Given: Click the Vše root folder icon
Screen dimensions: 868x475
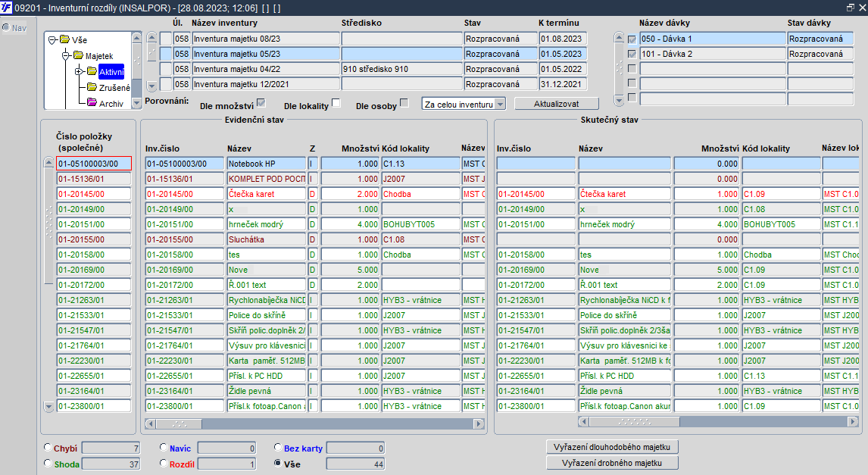Looking at the screenshot, I should pos(65,39).
